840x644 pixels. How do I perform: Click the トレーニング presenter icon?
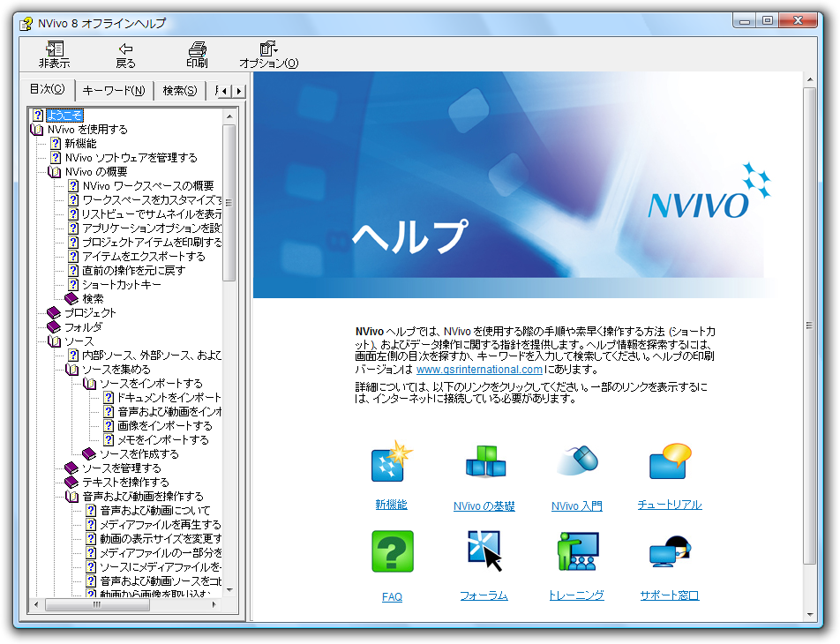click(x=577, y=551)
